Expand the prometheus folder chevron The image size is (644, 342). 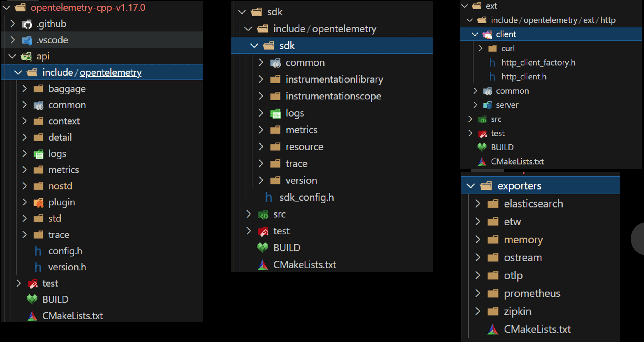click(x=478, y=294)
